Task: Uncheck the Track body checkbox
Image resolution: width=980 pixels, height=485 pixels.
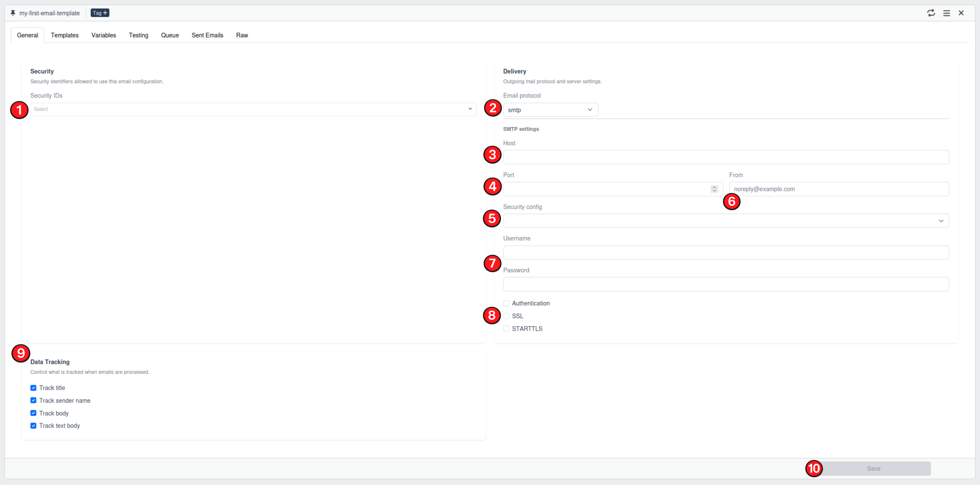Action: [x=34, y=413]
